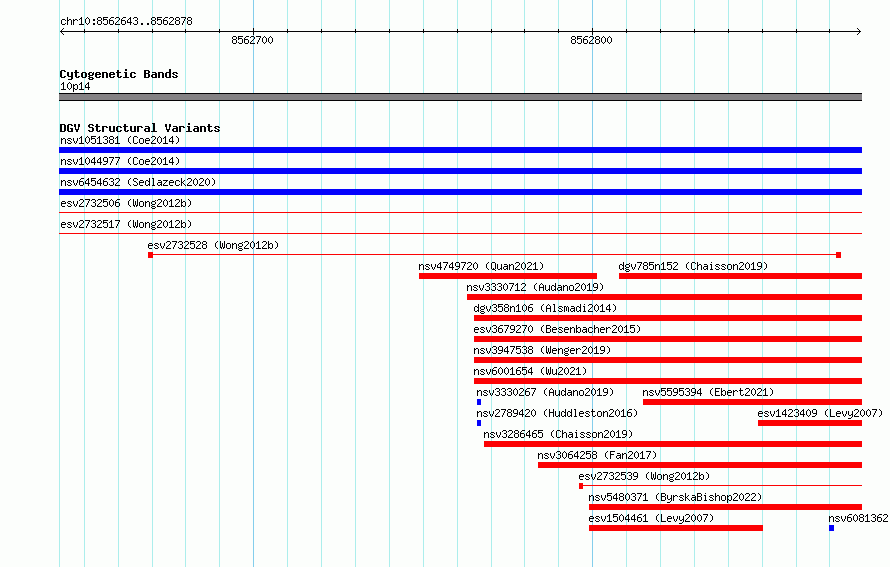Click nsv3947538 (Wenger2019) label
The width and height of the screenshot is (890, 567).
pyautogui.click(x=542, y=350)
